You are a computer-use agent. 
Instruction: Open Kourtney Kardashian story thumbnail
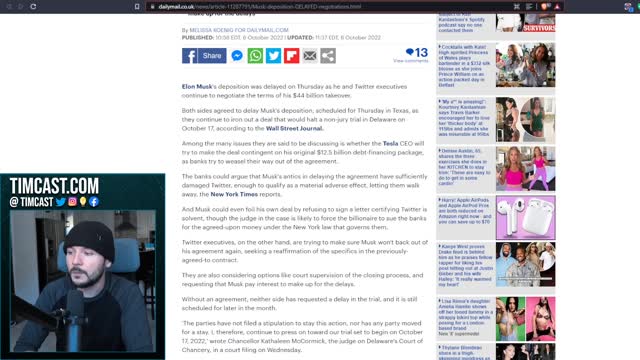[525, 120]
